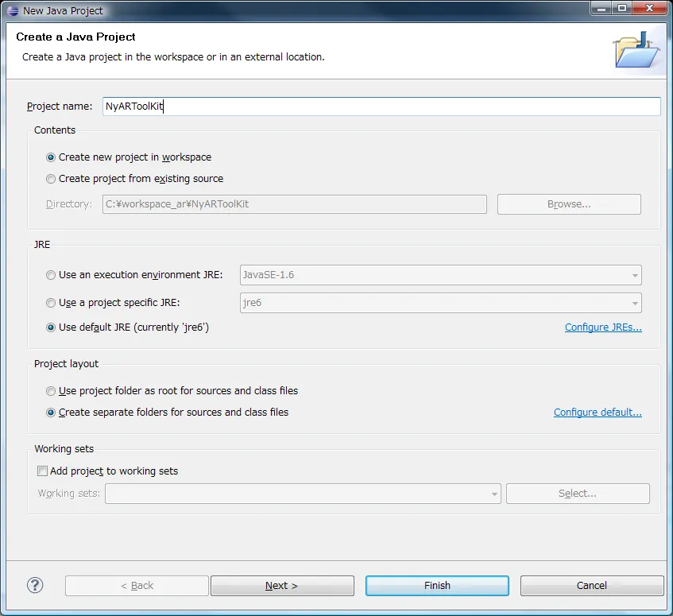Image resolution: width=673 pixels, height=616 pixels.
Task: Click the Browse... button
Action: pyautogui.click(x=569, y=204)
